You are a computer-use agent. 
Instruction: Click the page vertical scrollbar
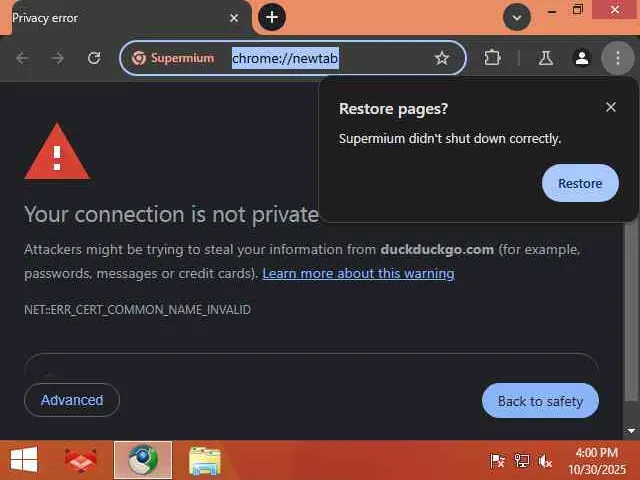click(x=632, y=310)
